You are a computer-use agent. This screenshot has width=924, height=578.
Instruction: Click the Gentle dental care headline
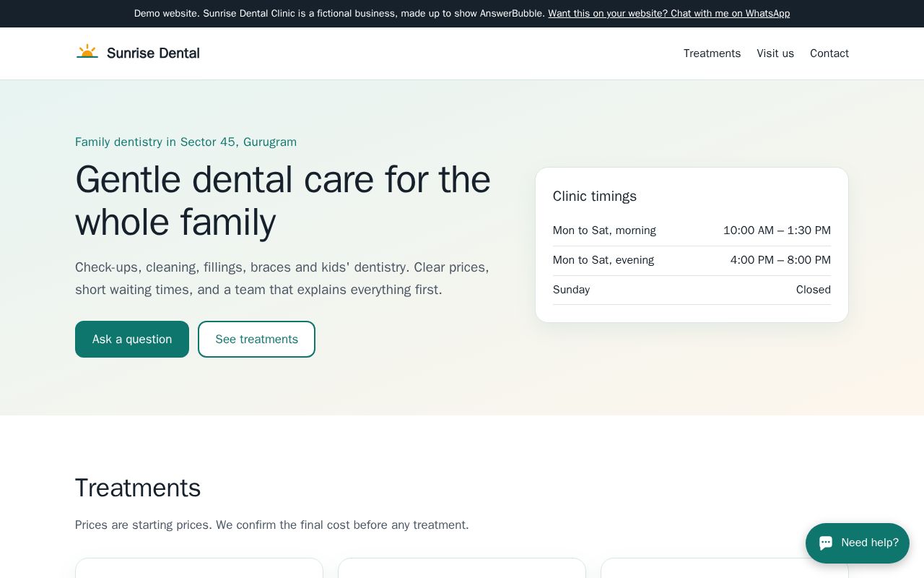283,200
